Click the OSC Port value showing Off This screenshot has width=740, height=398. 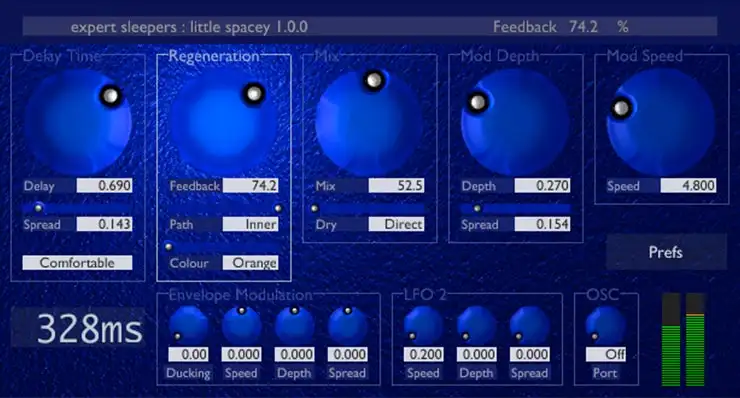[605, 354]
